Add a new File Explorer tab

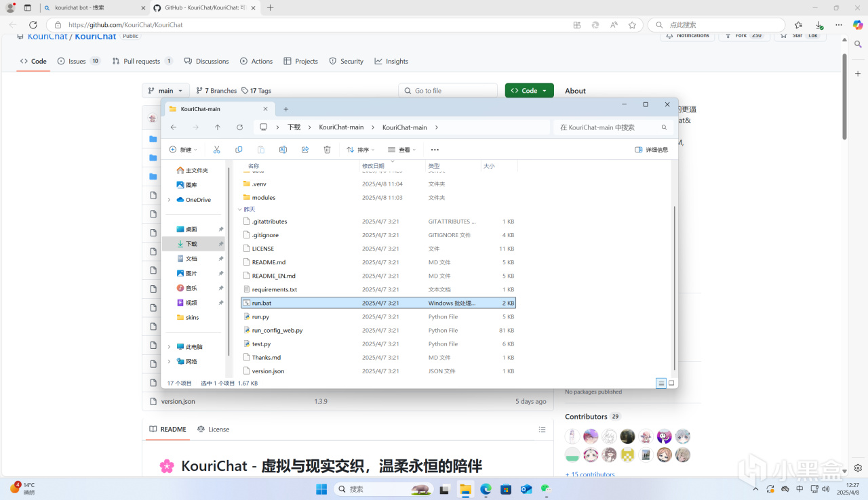click(x=285, y=109)
